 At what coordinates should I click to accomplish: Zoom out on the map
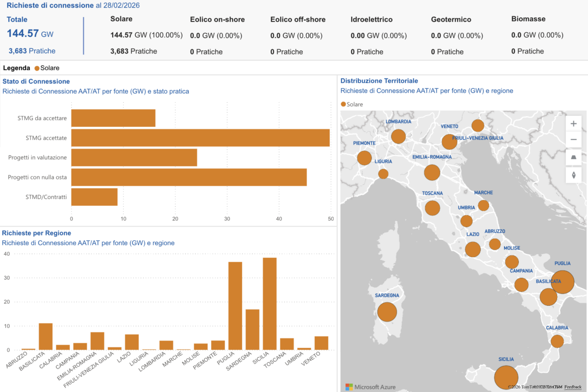573,140
